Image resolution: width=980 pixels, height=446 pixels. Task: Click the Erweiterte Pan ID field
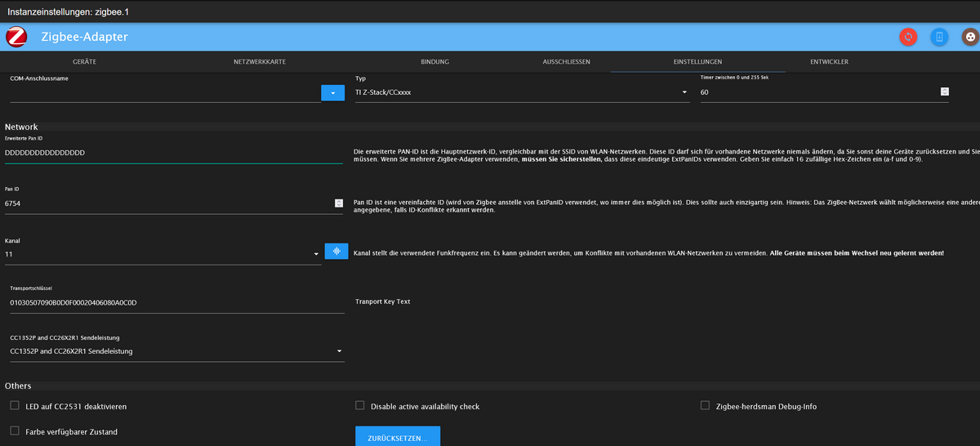tap(173, 153)
